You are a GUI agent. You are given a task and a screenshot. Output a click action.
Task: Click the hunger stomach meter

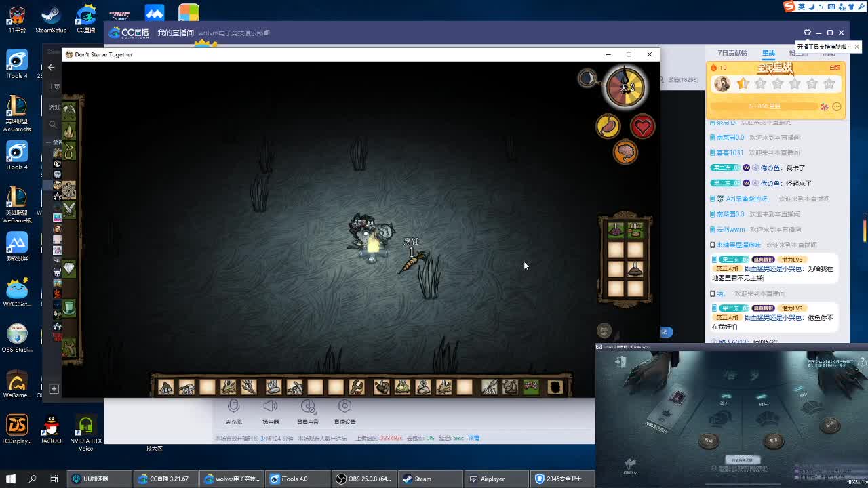(608, 126)
